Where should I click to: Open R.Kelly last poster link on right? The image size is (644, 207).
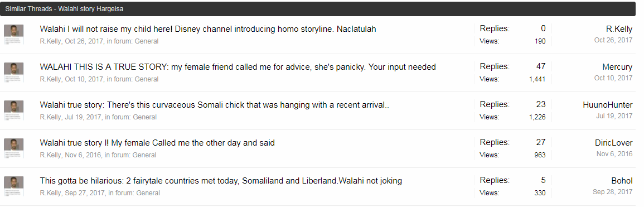click(x=619, y=29)
